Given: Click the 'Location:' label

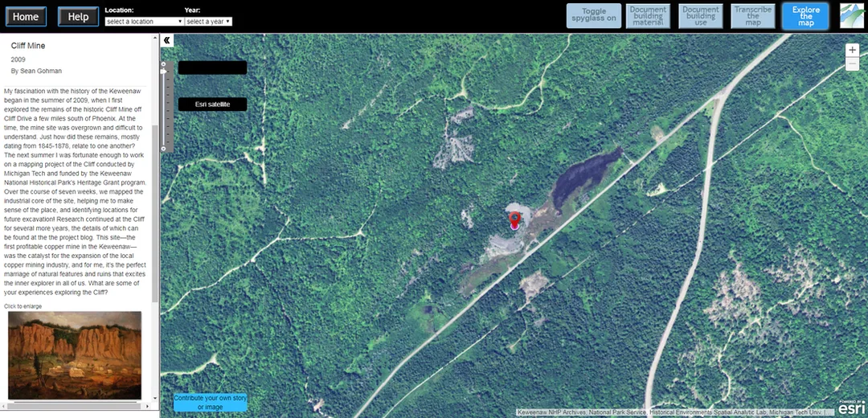Looking at the screenshot, I should point(119,10).
